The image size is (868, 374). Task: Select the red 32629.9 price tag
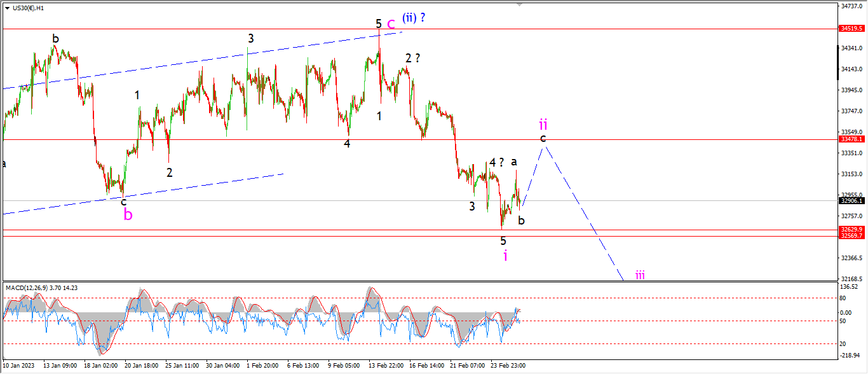[x=852, y=229]
